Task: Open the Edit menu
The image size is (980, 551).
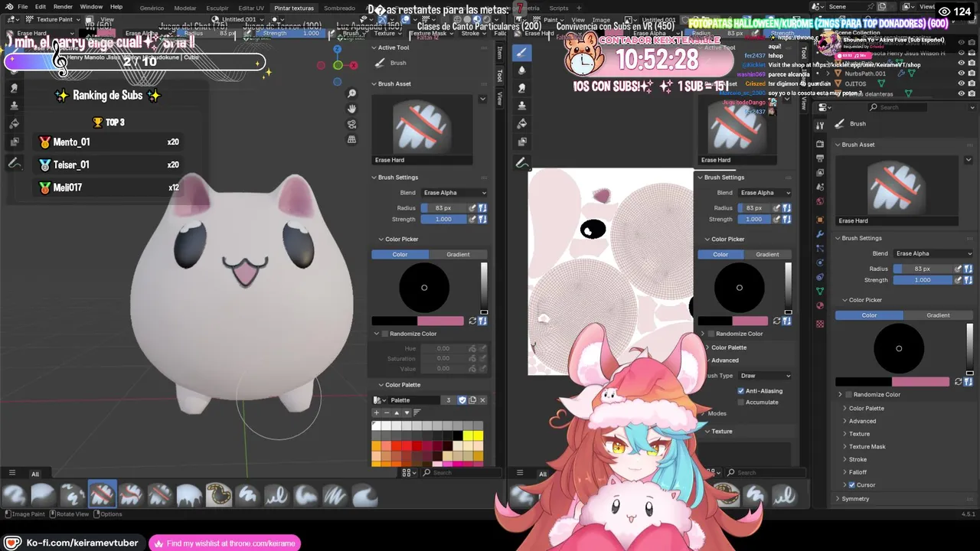Action: pyautogui.click(x=42, y=7)
